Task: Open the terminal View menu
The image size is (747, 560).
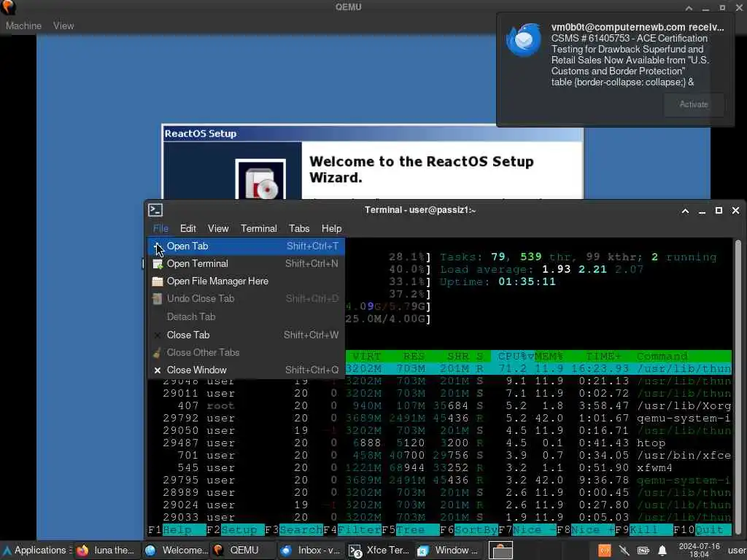Action: pyautogui.click(x=217, y=228)
